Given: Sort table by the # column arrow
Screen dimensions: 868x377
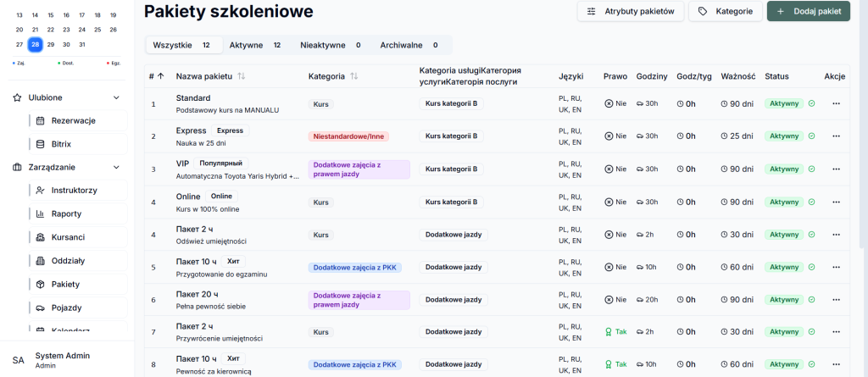Looking at the screenshot, I should (160, 76).
